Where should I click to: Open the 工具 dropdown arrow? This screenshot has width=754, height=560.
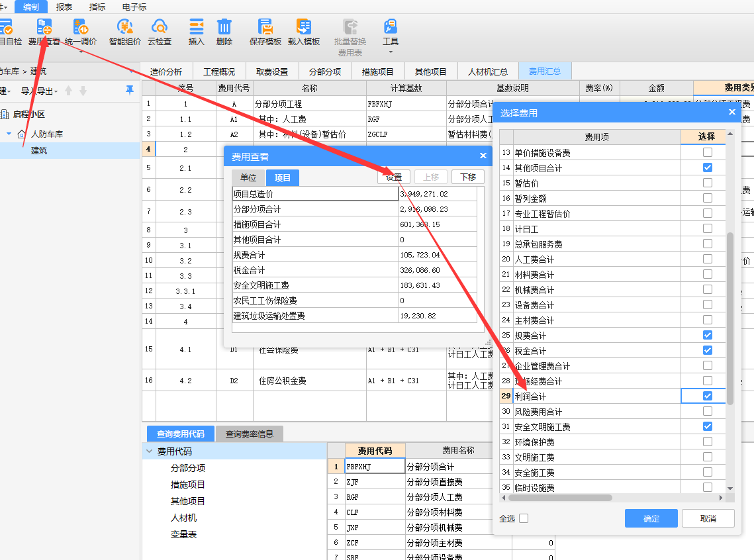tap(391, 52)
